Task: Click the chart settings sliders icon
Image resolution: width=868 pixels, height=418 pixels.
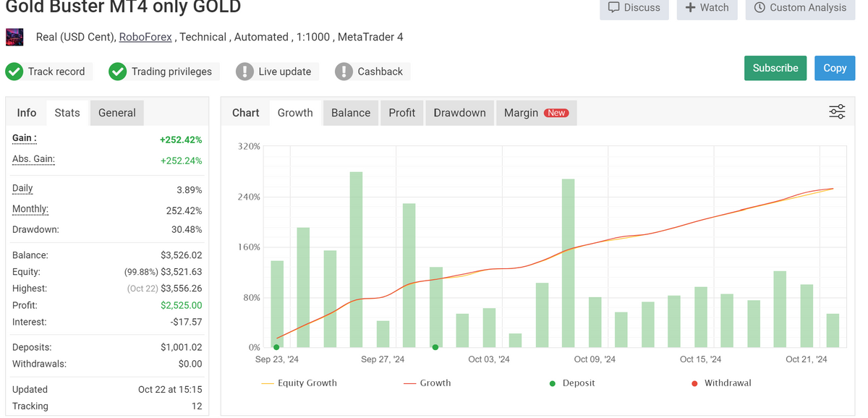Action: pos(837,112)
